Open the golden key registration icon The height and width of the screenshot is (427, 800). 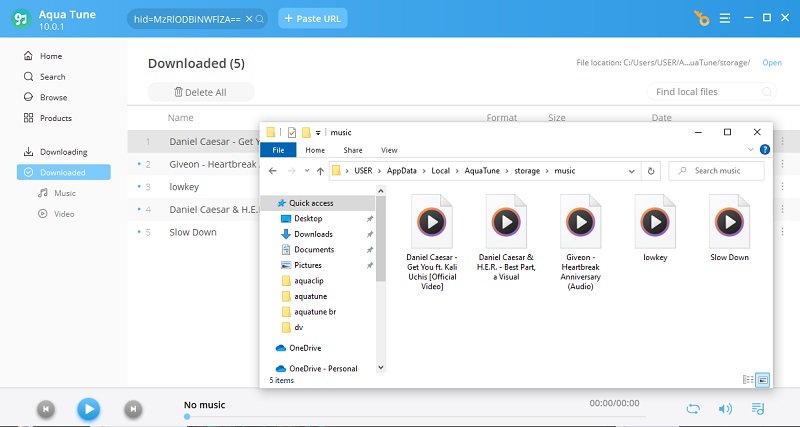click(702, 18)
